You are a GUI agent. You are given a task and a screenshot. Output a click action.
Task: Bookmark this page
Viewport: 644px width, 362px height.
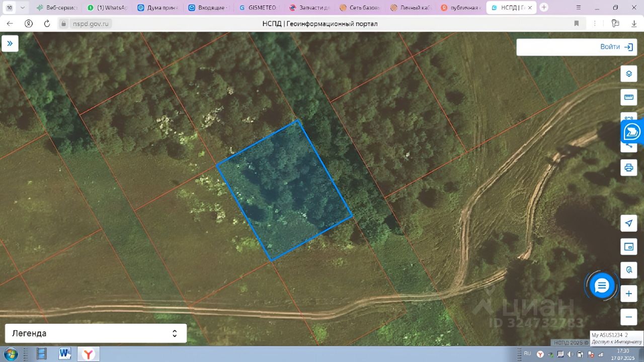tap(577, 24)
